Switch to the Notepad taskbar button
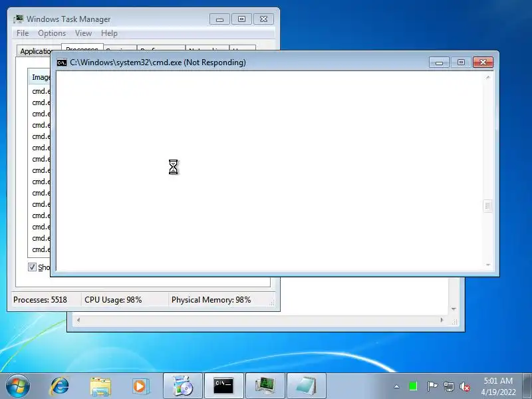The image size is (532, 399). pyautogui.click(x=307, y=386)
